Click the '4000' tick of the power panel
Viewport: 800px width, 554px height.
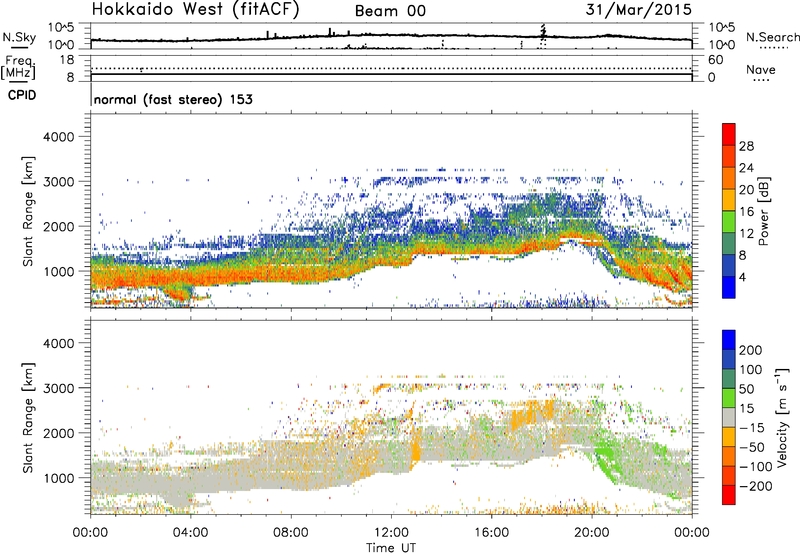pyautogui.click(x=58, y=137)
